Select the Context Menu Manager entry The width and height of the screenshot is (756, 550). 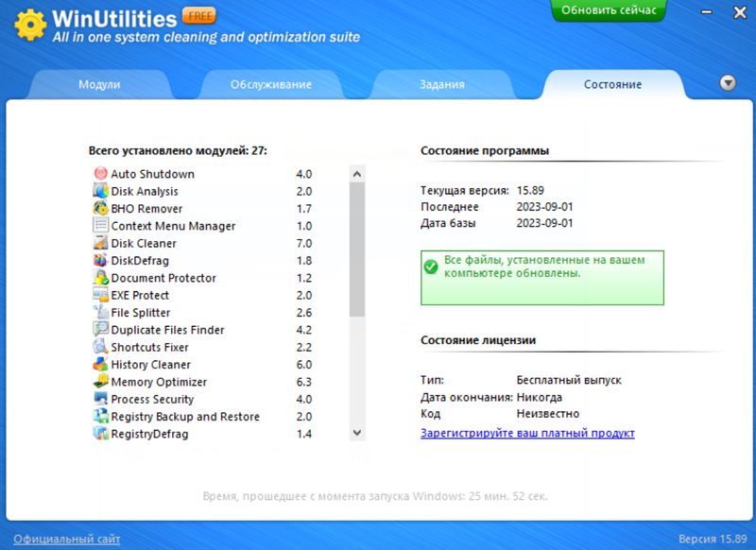[x=202, y=226]
